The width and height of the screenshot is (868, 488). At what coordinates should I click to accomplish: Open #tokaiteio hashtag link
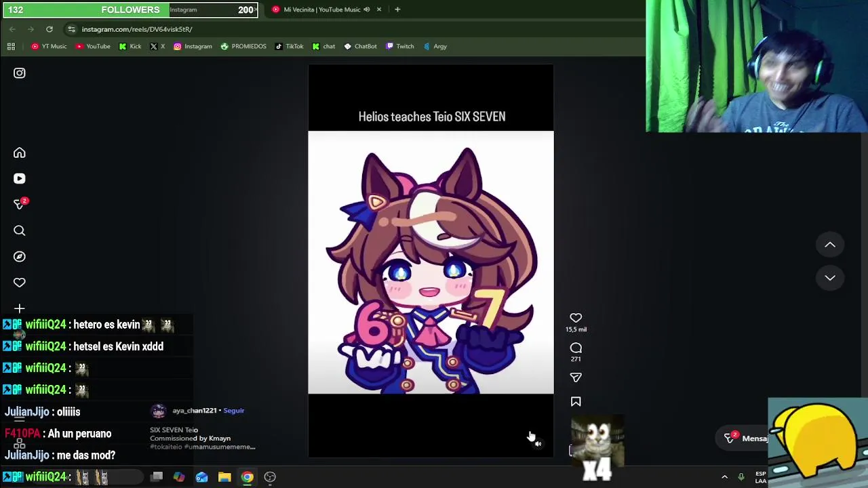click(x=165, y=447)
